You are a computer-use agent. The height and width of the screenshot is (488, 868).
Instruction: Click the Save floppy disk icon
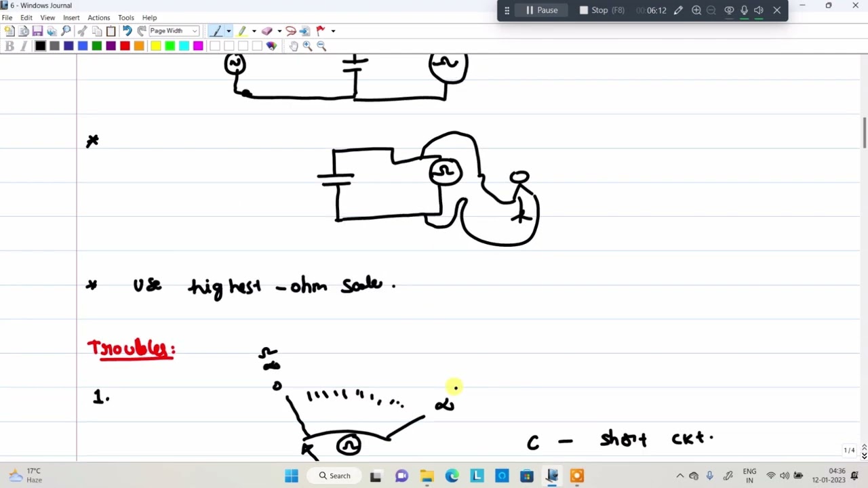pos(37,31)
